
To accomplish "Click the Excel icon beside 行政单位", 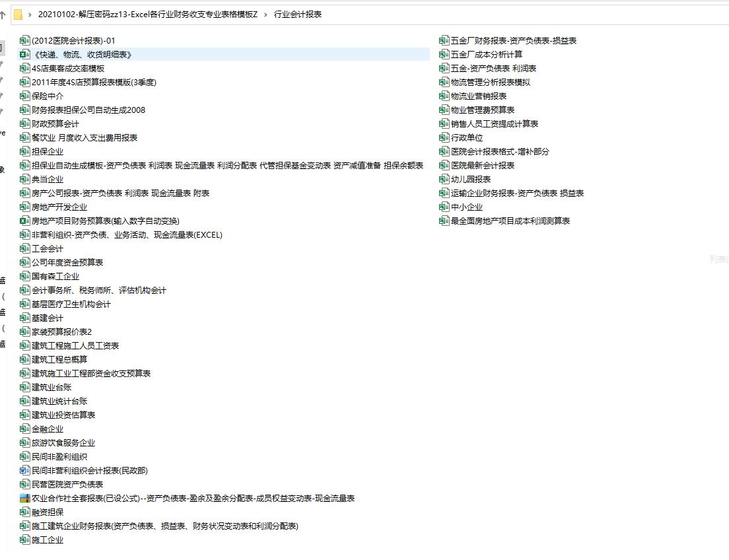I will (444, 137).
